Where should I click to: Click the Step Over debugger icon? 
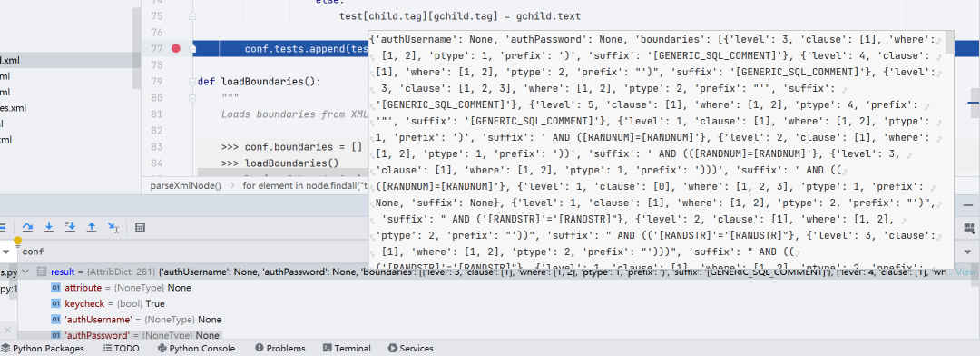coord(27,228)
